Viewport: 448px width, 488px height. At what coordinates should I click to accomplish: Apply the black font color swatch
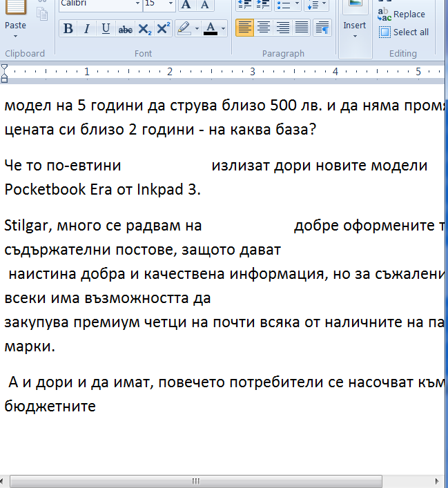211,29
